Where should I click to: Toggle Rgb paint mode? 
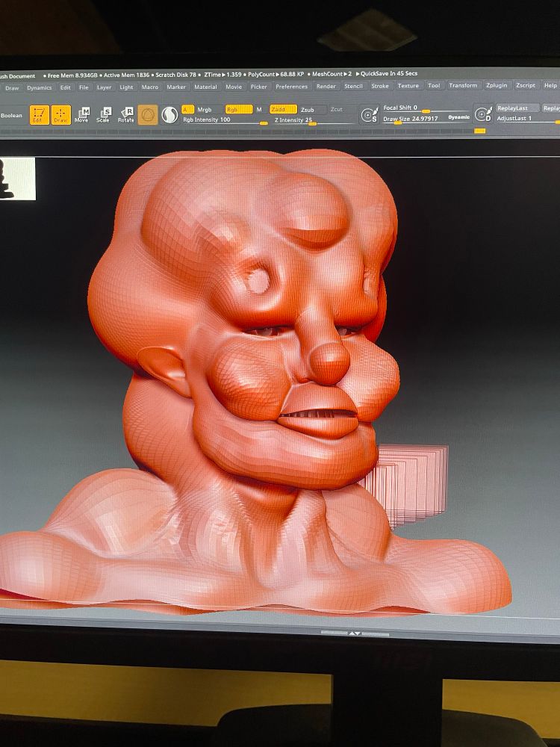239,110
